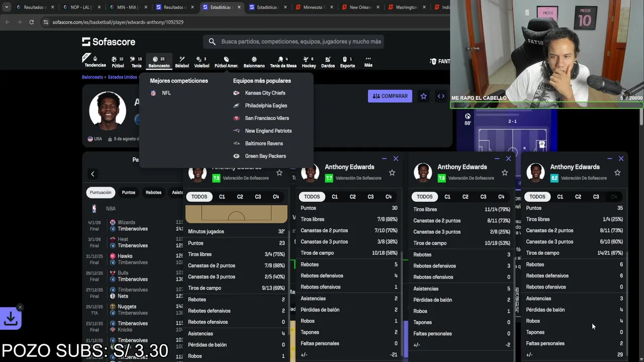Star the 7.7-rated Anthony Edwards card
644x362 pixels.
(392, 172)
